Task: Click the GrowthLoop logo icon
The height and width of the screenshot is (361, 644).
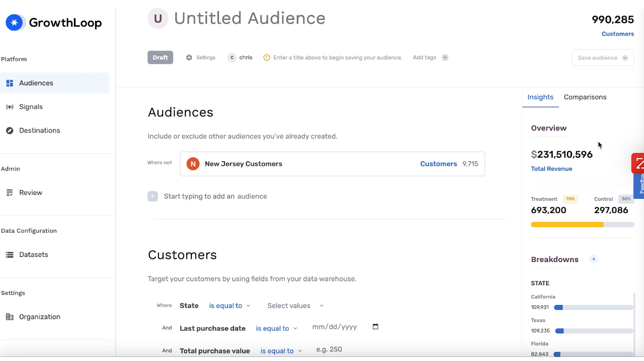Action: pyautogui.click(x=15, y=23)
